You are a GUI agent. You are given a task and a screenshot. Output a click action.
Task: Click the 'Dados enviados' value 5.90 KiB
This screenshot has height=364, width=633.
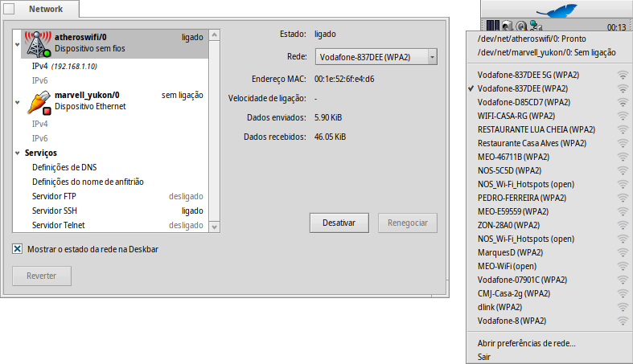pyautogui.click(x=328, y=117)
